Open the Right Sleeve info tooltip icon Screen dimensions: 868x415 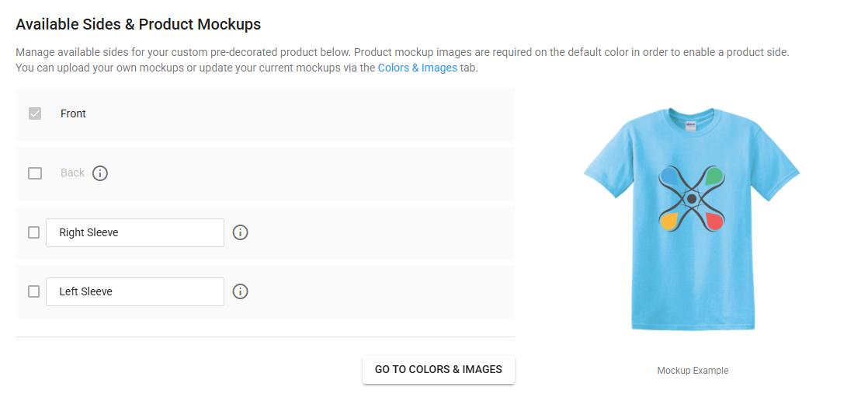tap(241, 232)
